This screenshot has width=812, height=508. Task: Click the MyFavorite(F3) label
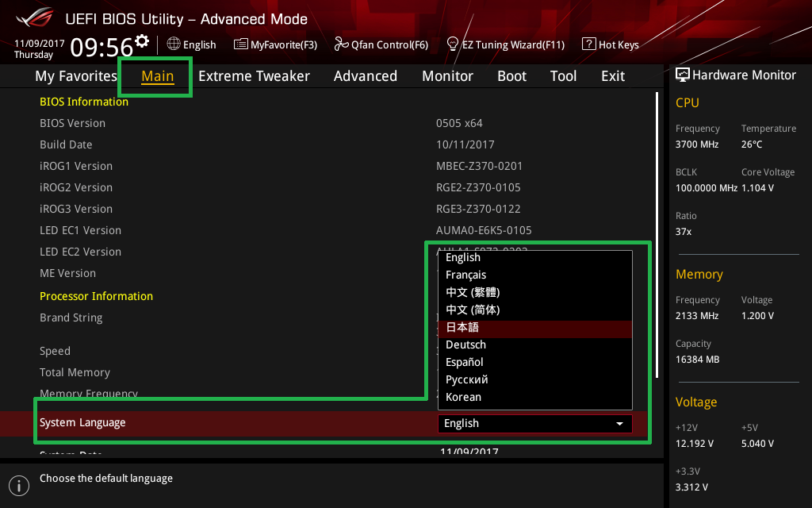click(x=284, y=44)
